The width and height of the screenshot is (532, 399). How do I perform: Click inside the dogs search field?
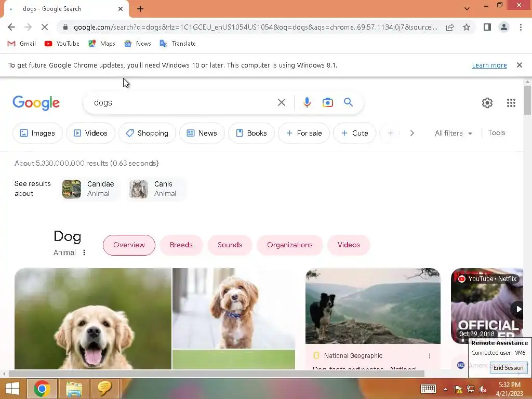pyautogui.click(x=183, y=102)
